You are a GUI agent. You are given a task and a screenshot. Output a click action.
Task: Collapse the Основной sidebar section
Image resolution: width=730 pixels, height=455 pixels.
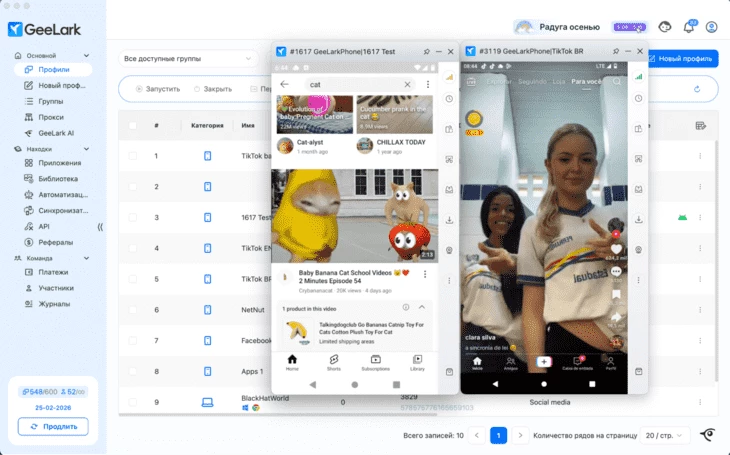click(x=86, y=55)
